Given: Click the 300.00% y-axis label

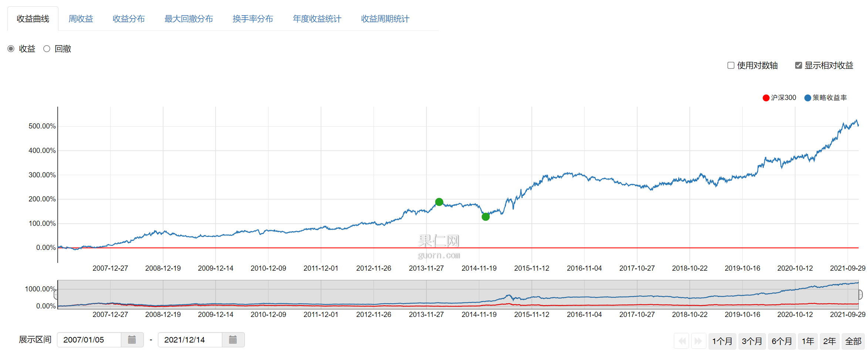Looking at the screenshot, I should tap(42, 175).
